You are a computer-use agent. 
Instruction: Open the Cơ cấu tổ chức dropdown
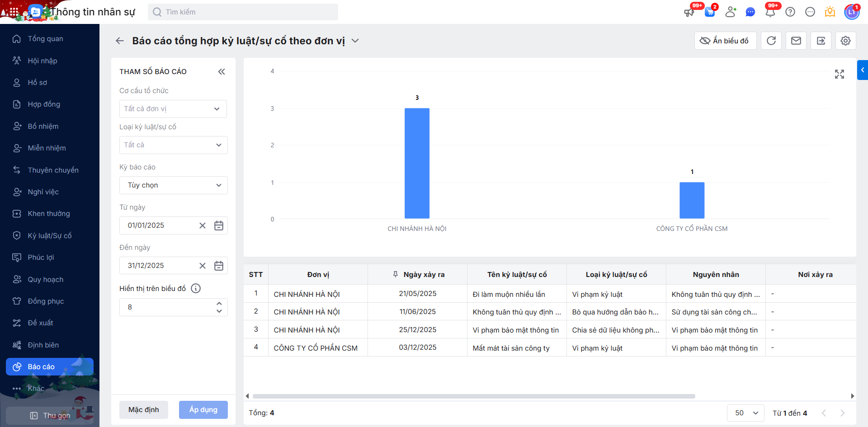click(173, 109)
